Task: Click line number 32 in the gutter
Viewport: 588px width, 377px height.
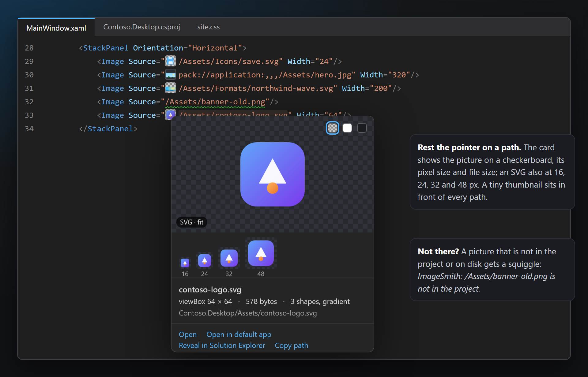Action: (x=29, y=102)
